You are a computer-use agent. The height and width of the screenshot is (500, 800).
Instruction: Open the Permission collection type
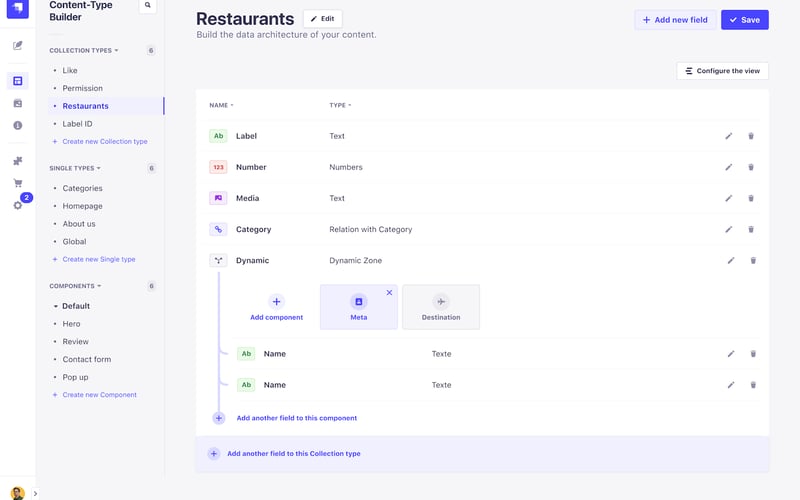pos(83,88)
